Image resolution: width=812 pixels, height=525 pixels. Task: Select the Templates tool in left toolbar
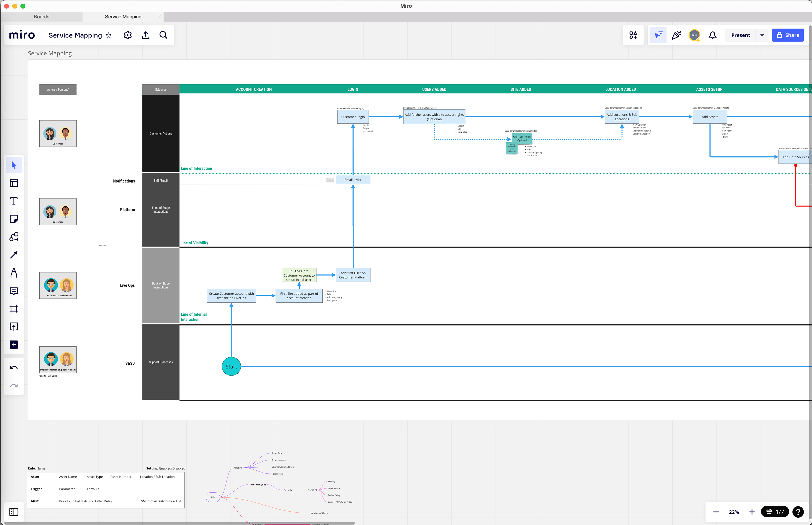pyautogui.click(x=14, y=183)
